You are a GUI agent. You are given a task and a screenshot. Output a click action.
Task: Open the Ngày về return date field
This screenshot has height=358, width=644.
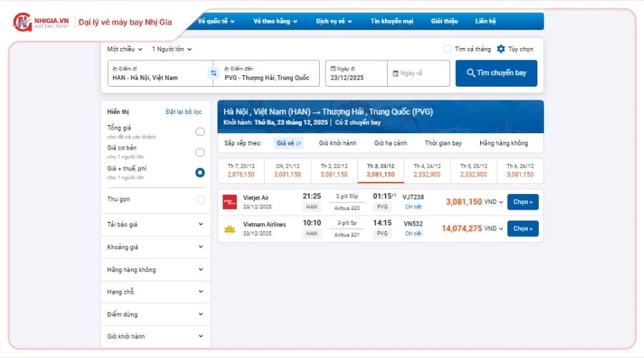(x=419, y=73)
